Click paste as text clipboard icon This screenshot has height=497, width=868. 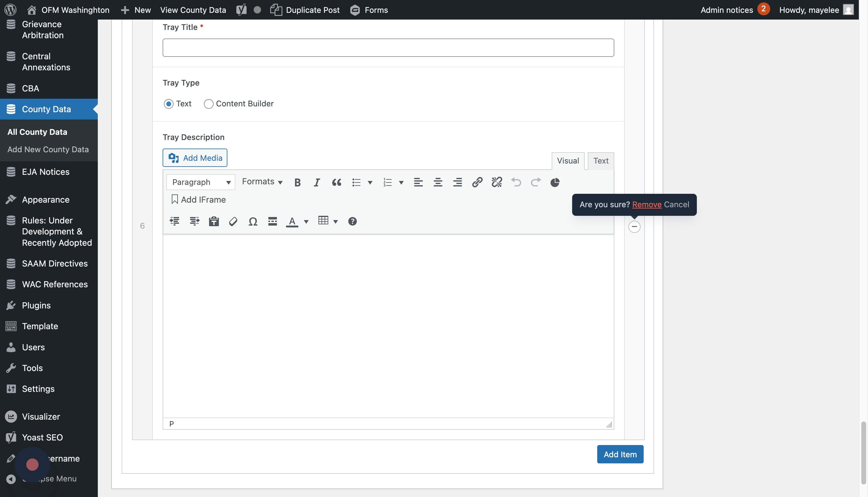click(214, 222)
